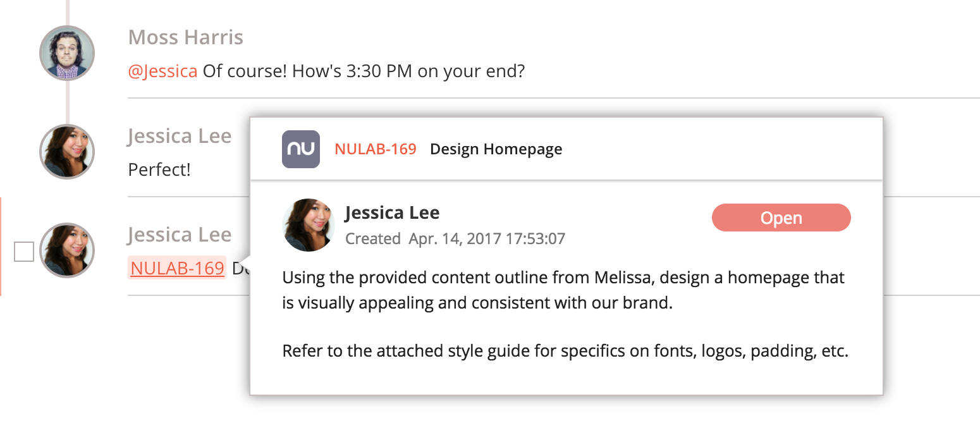This screenshot has height=430, width=980.
Task: Open the NULAB-169 link in the message
Action: (x=177, y=268)
